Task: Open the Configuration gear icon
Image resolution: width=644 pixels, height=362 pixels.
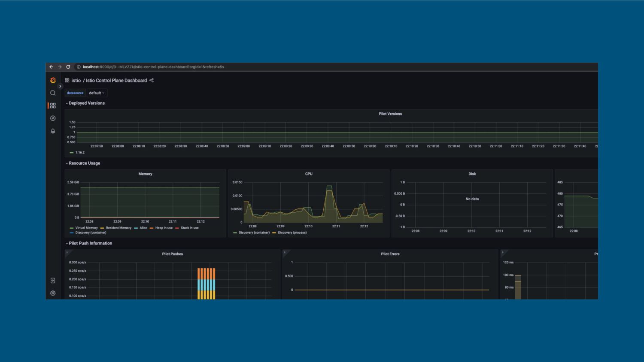Action: pyautogui.click(x=53, y=293)
